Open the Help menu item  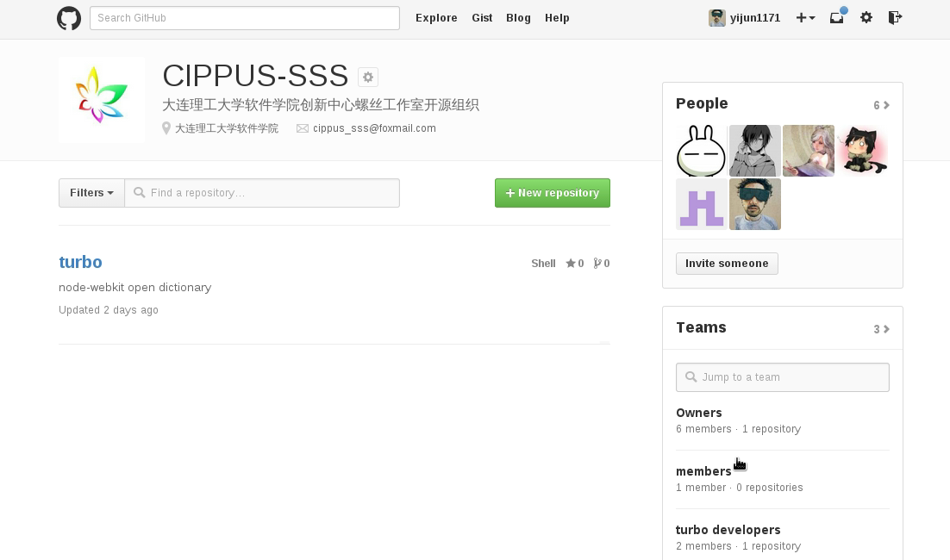pyautogui.click(x=557, y=18)
